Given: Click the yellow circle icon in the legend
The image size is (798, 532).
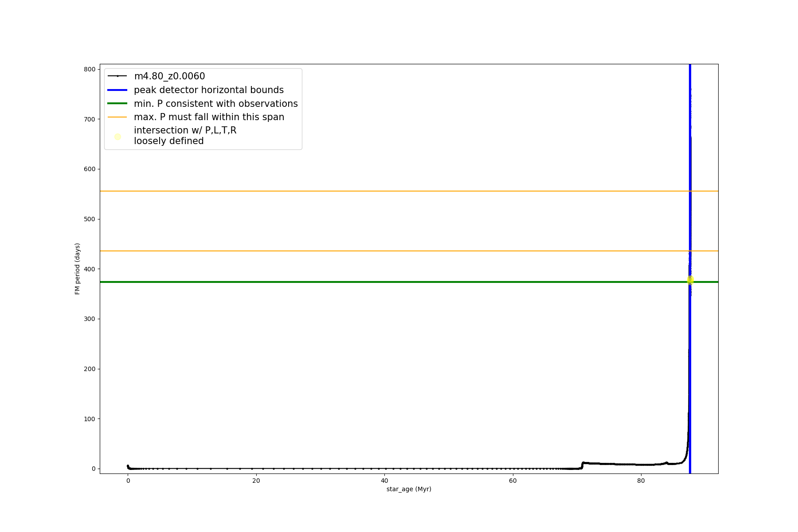Looking at the screenshot, I should coord(117,137).
